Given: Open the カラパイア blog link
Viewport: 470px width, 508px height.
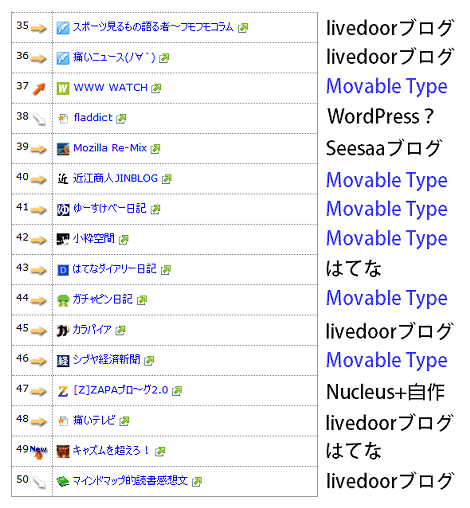Looking at the screenshot, I should click(x=92, y=330).
